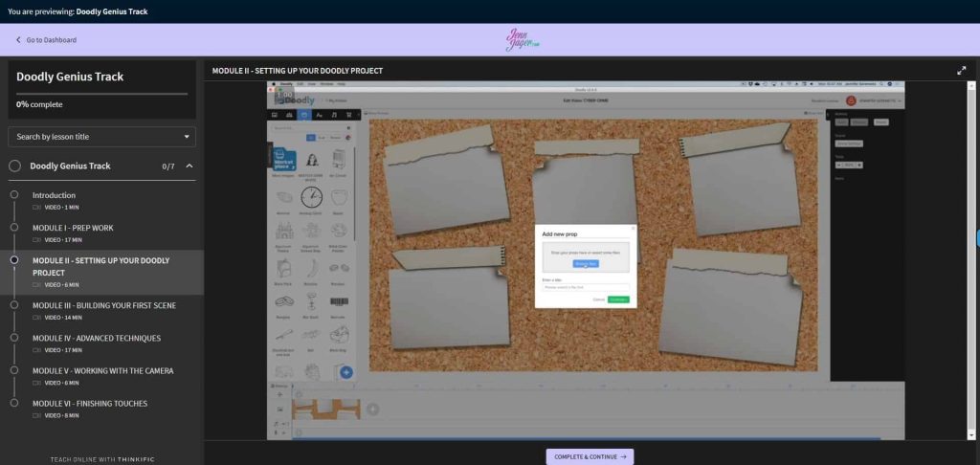The image size is (980, 465).
Task: Click green Continue button in dialog
Action: click(618, 299)
